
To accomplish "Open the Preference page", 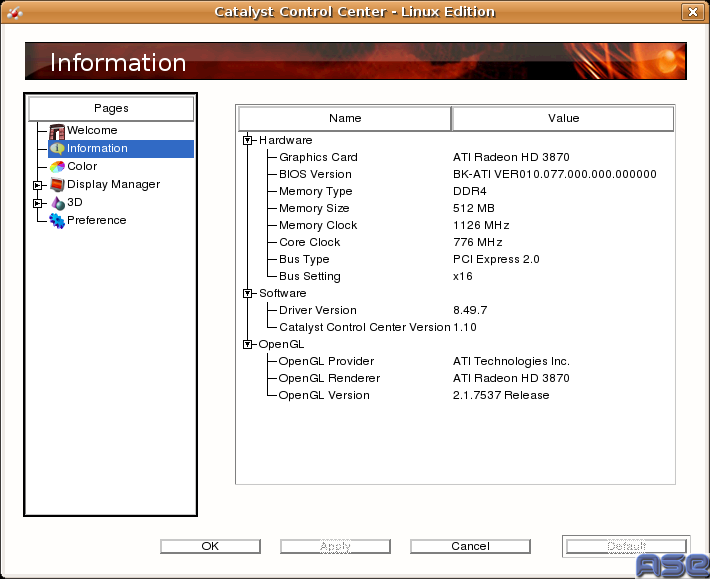I will click(x=96, y=220).
